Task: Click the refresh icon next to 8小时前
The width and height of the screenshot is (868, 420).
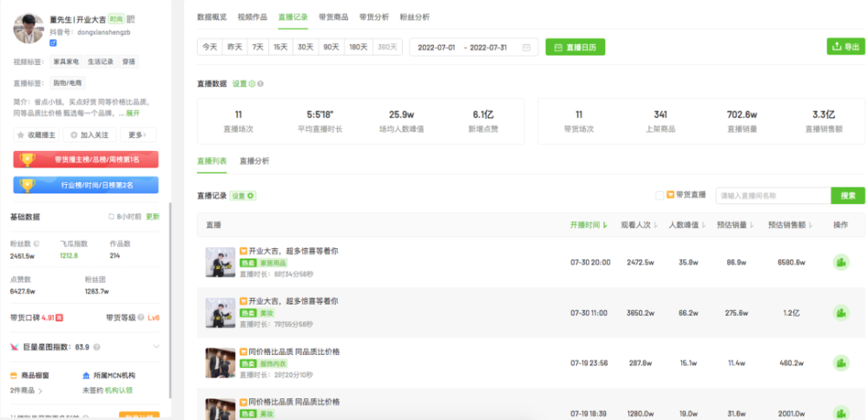Action: 111,217
